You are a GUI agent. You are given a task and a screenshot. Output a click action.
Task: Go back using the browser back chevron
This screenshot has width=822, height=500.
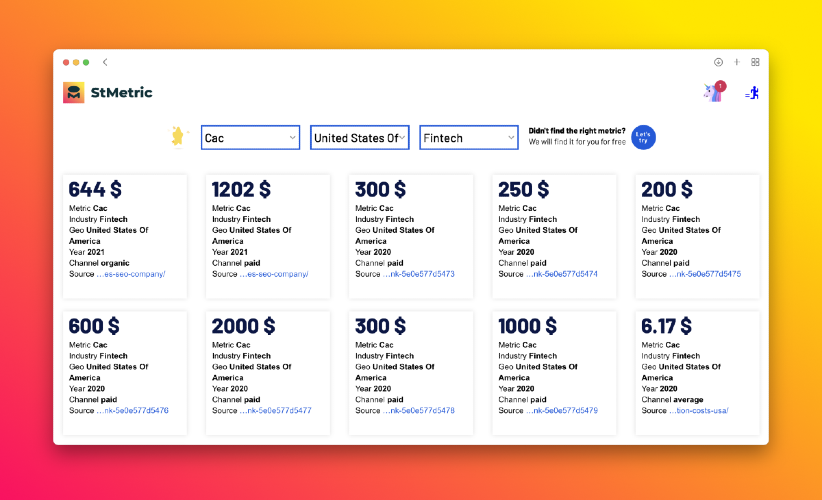coord(105,62)
